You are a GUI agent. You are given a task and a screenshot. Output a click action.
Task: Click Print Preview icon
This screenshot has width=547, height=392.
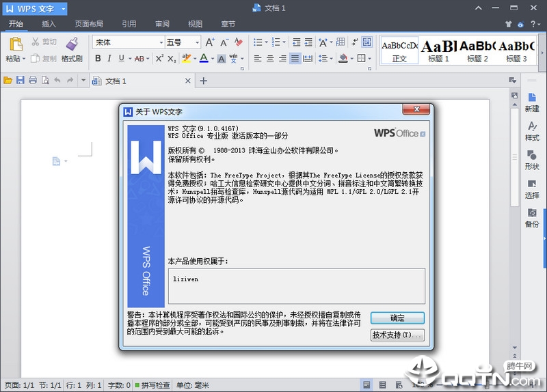45,81
